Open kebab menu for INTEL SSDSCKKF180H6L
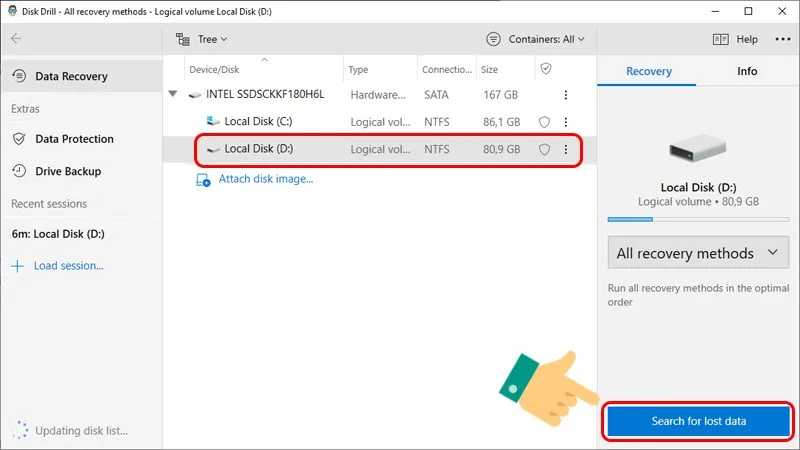 coord(566,95)
